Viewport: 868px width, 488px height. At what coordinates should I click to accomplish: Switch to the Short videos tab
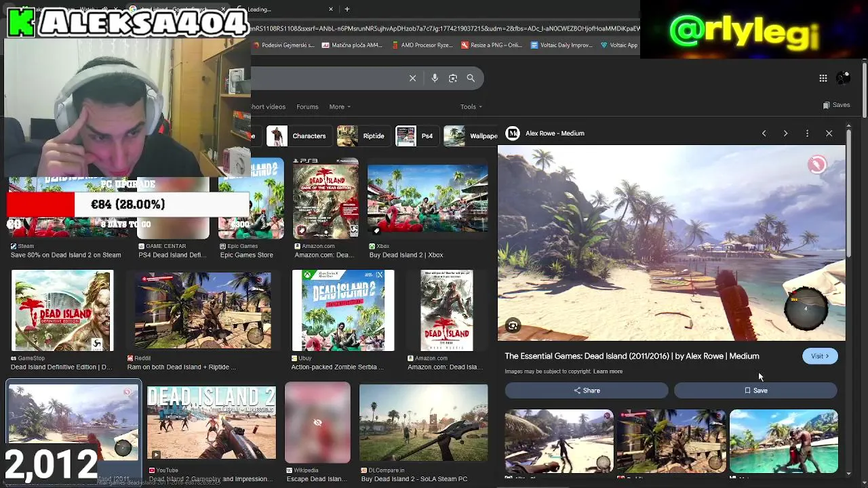coord(269,106)
